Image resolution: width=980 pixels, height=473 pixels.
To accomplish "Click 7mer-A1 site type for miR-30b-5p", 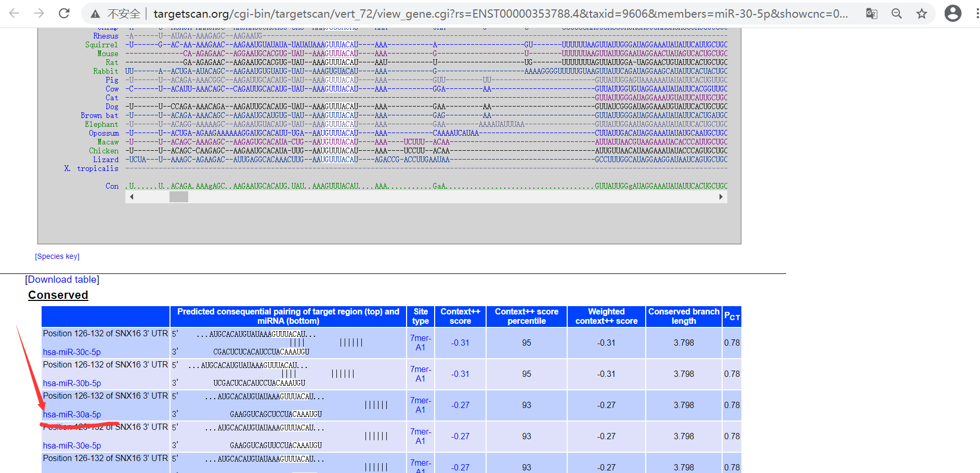I will pos(421,374).
